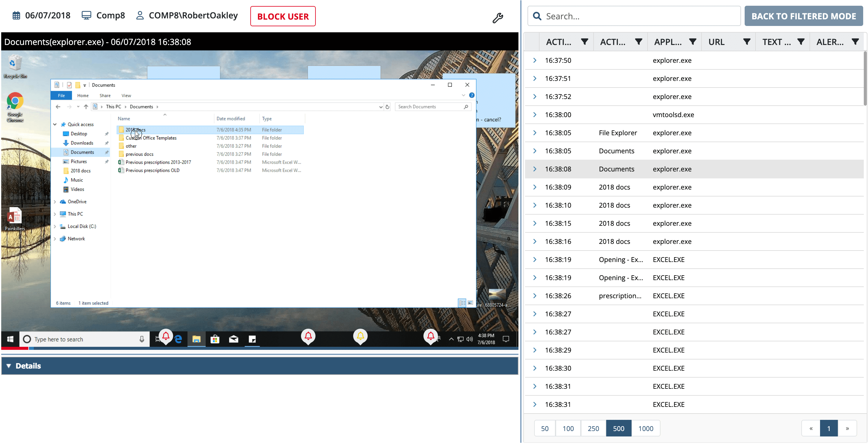This screenshot has height=444, width=868.
Task: Expand the 16:38:26 prescription row
Action: point(535,296)
